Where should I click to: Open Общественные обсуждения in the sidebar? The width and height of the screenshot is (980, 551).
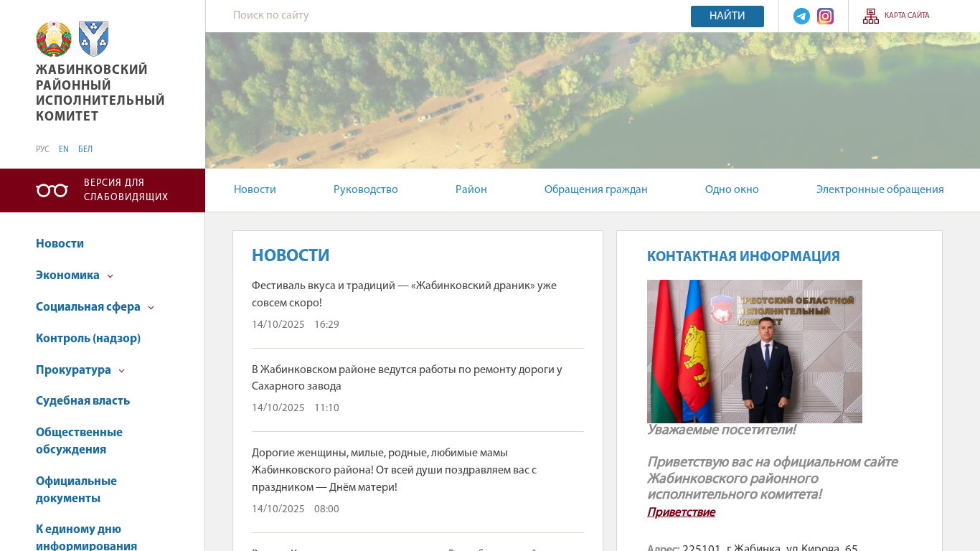click(79, 441)
